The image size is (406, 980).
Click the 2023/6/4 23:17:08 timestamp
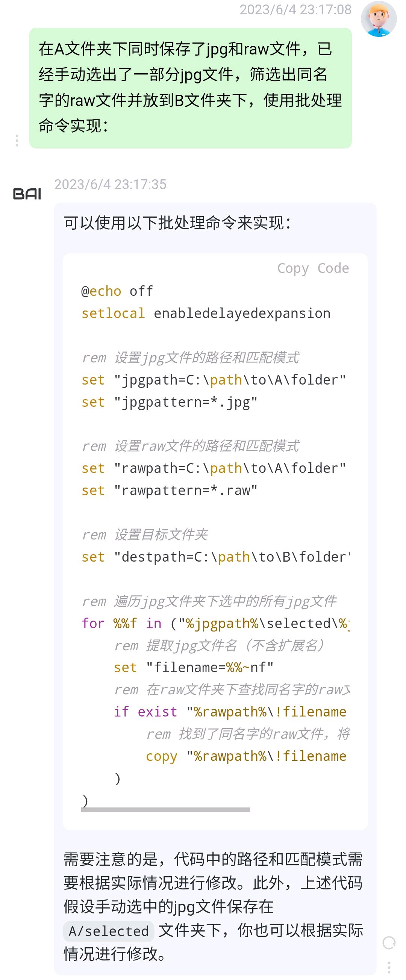coord(295,9)
